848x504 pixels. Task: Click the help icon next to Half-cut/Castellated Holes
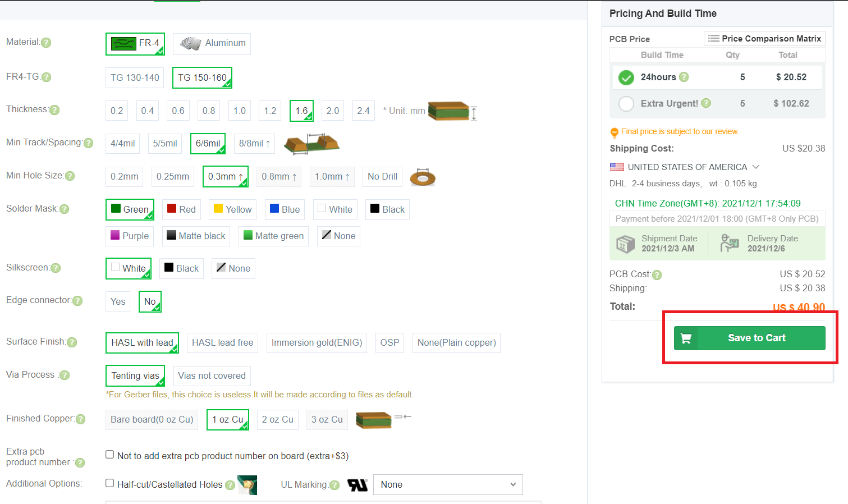230,485
